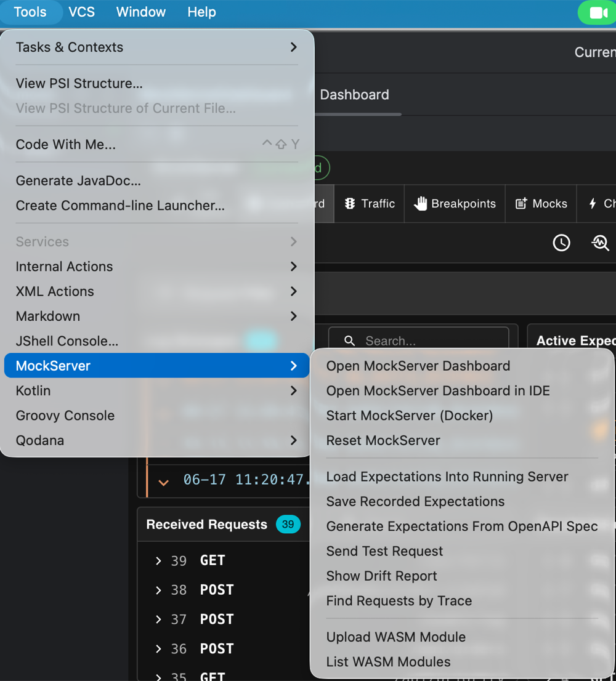Expand received request 38 POST
The height and width of the screenshot is (681, 616).
[158, 590]
